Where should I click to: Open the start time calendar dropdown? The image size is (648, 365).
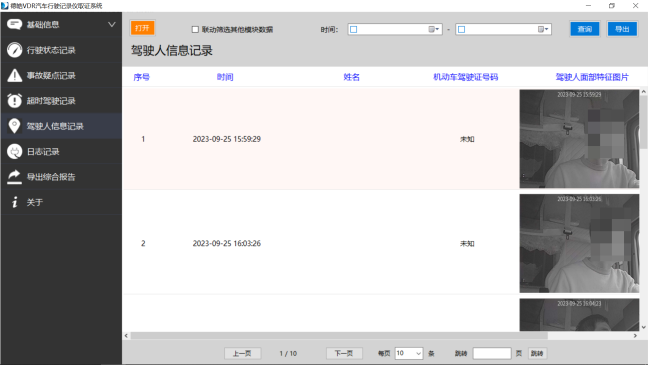434,29
